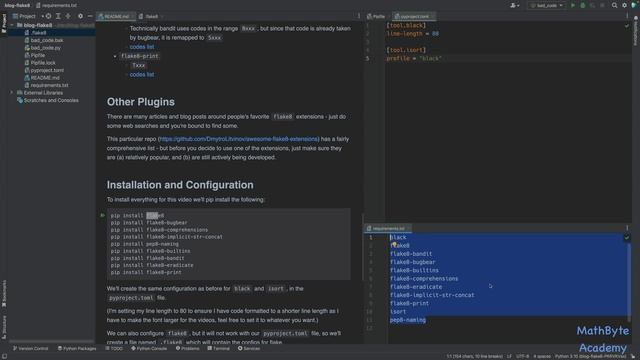Image resolution: width=640 pixels, height=360 pixels.
Task: Start debugging with the green bug icon
Action: [x=583, y=5]
